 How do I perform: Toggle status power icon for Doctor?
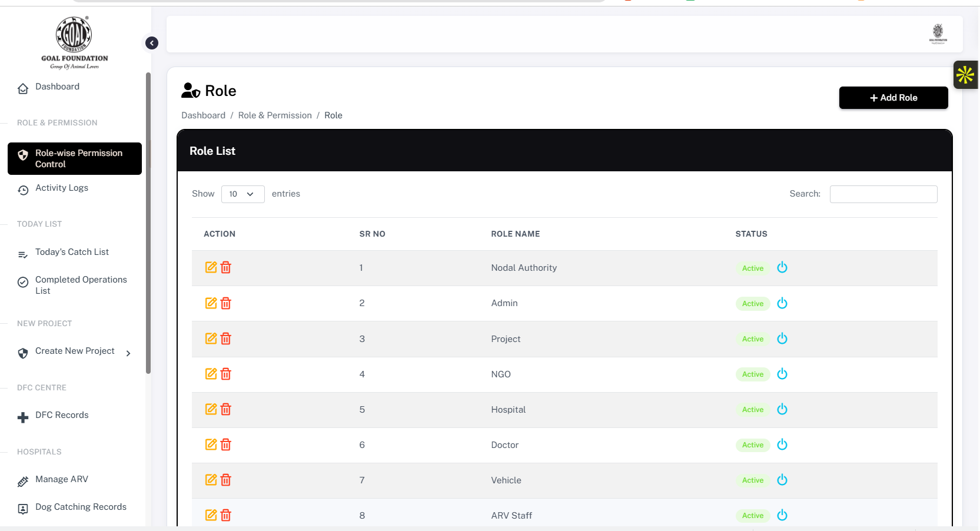[782, 444]
